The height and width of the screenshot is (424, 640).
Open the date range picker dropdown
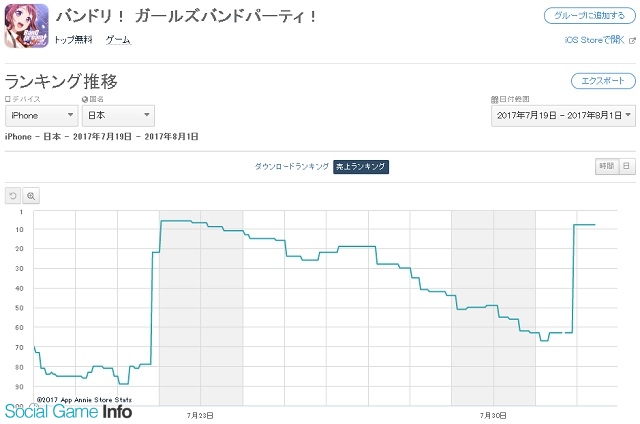(563, 115)
